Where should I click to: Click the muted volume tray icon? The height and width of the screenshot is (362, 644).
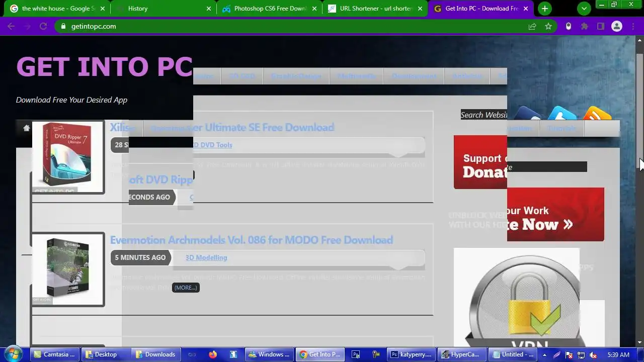593,354
